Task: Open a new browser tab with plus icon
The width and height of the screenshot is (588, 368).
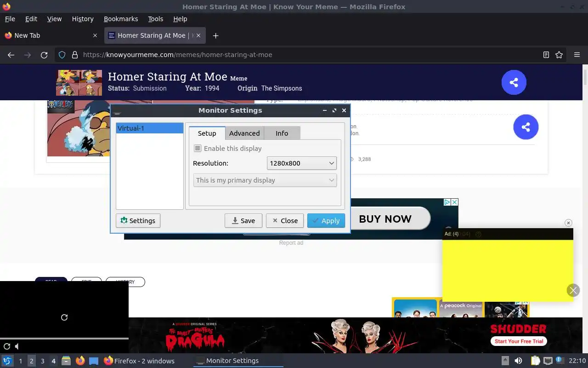Action: 215,35
